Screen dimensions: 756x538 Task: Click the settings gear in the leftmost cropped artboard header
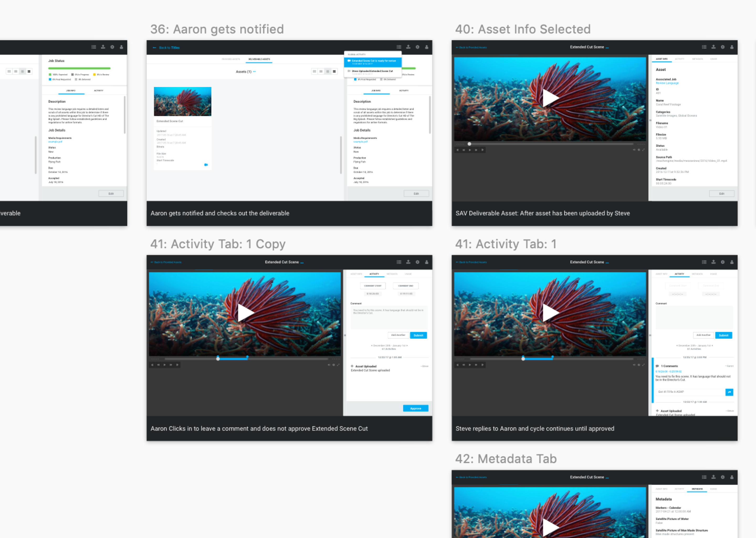pyautogui.click(x=112, y=47)
